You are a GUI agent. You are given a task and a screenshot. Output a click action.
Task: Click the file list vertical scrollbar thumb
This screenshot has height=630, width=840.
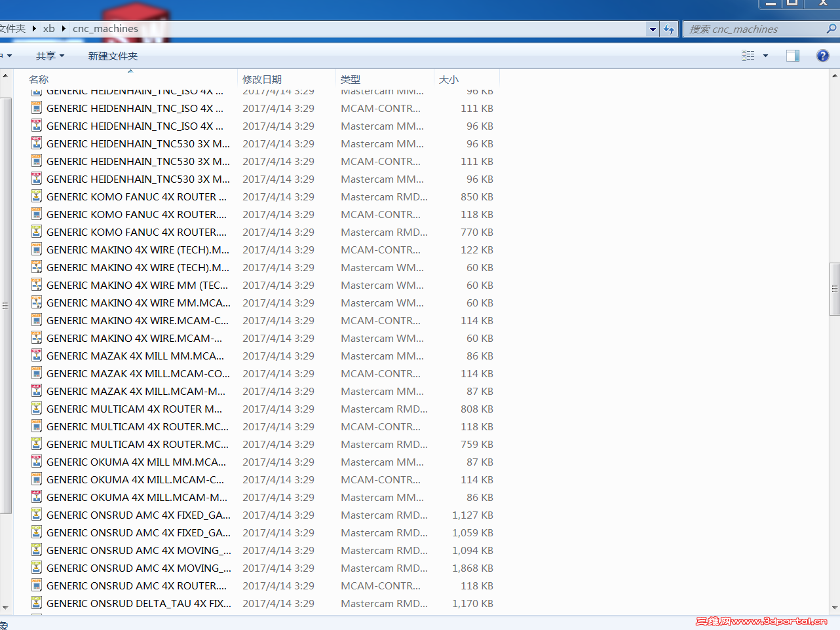[x=834, y=289]
